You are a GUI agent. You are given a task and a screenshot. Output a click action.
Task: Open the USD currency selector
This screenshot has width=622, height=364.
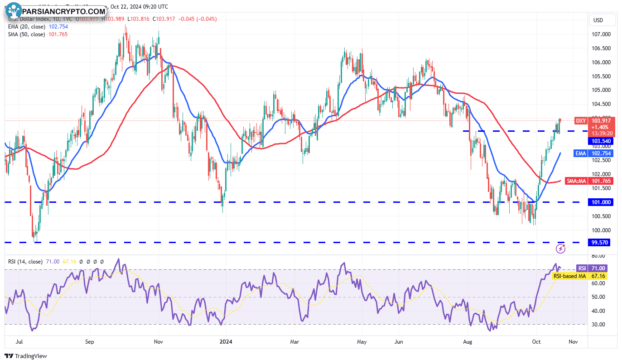click(x=602, y=20)
